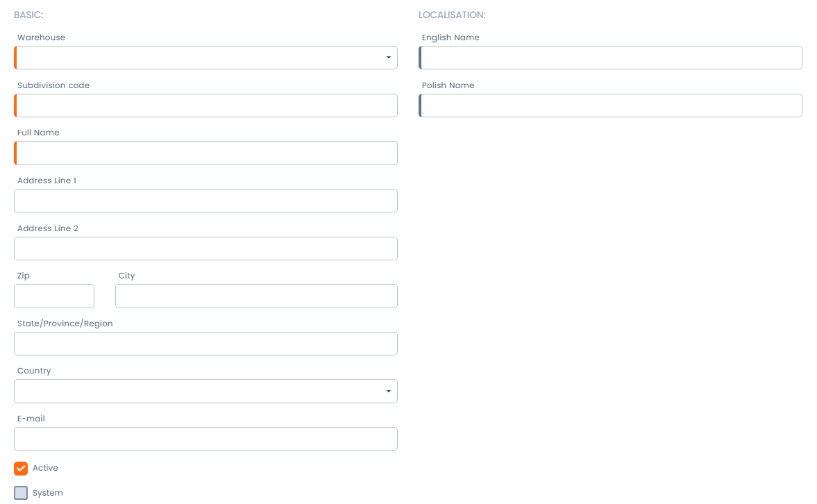Select the State/Province/Region input field

click(x=205, y=344)
